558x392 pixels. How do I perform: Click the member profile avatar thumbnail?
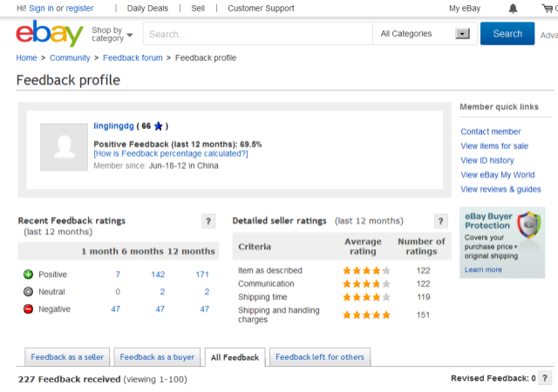pyautogui.click(x=64, y=147)
